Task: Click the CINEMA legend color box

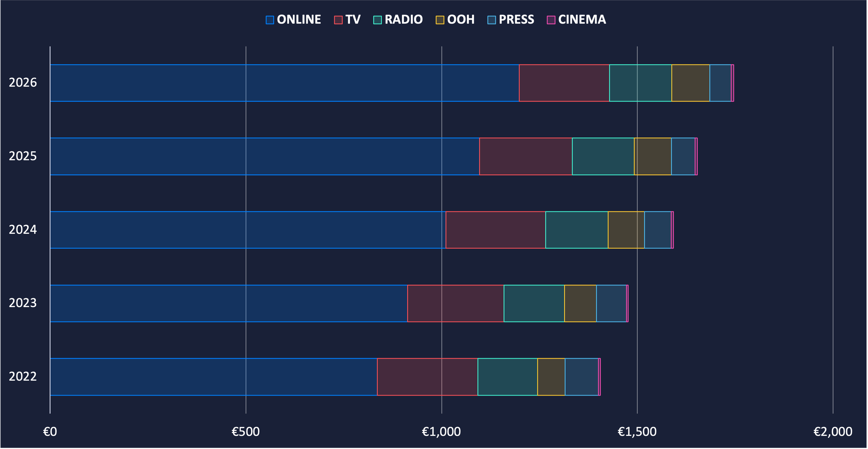Action: coord(551,20)
